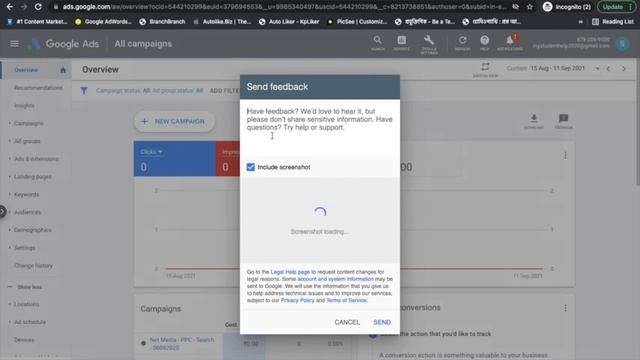Click the home icon beside Overview
640x360 pixels.
point(63,70)
